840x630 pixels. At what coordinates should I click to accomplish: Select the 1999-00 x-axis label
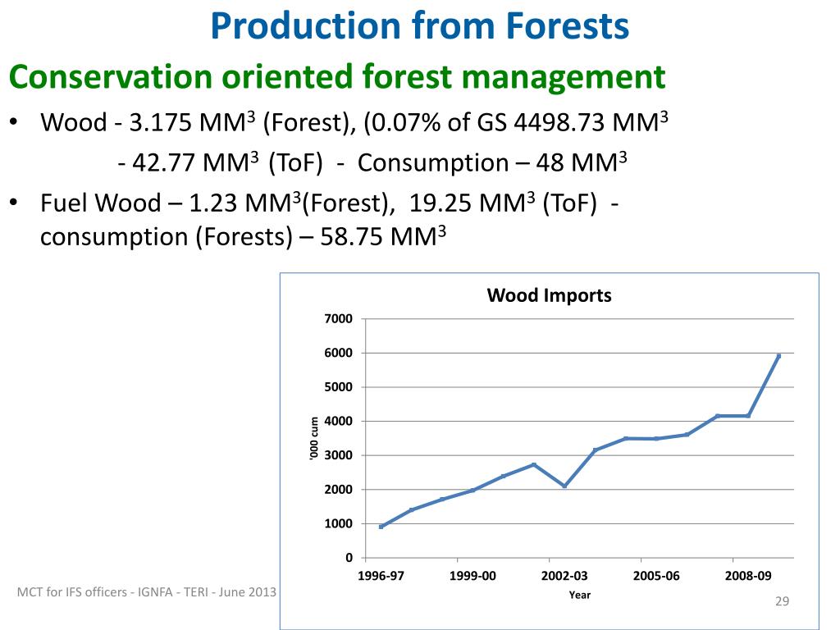472,576
